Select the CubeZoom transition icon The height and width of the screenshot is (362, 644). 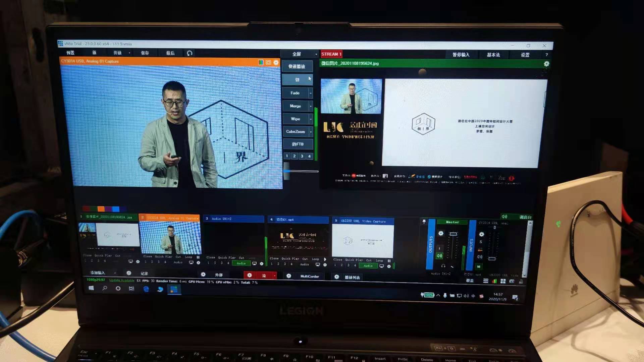295,131
